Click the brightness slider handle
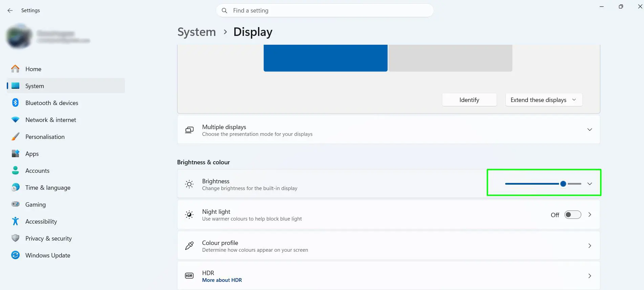 point(563,184)
